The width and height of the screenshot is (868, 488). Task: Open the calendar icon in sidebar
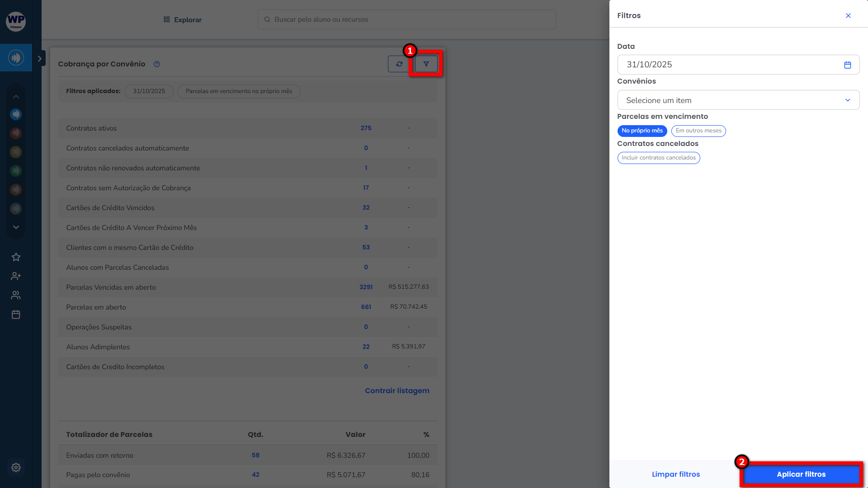pyautogui.click(x=16, y=314)
